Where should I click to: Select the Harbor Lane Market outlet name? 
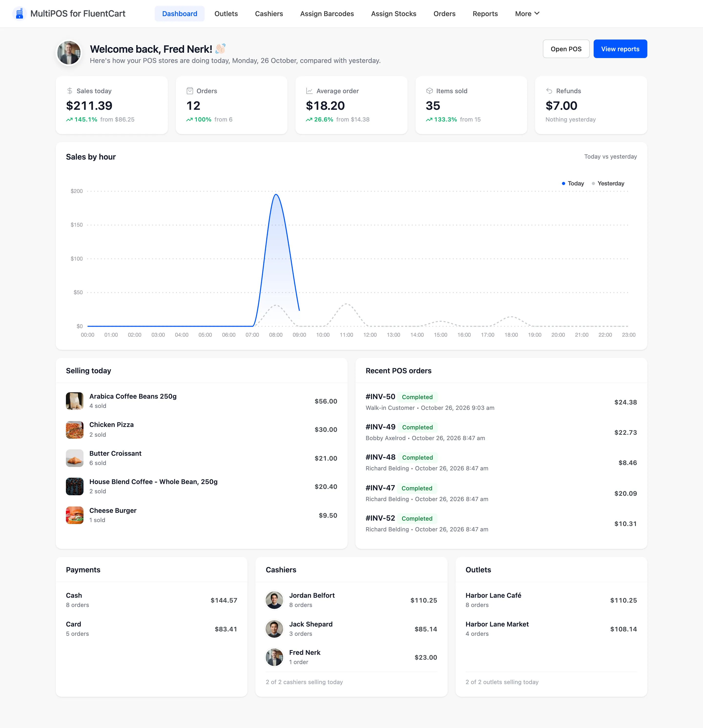coord(497,624)
